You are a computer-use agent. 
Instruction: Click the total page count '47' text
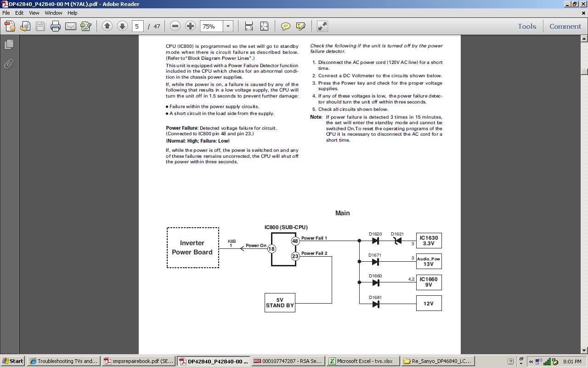click(x=157, y=27)
